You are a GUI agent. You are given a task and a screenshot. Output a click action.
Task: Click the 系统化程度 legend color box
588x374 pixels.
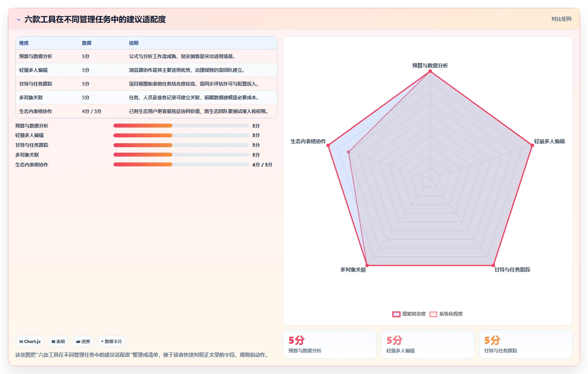coord(433,314)
